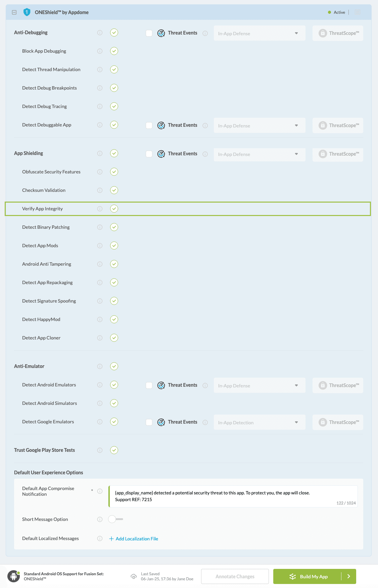
Task: Collapse the ONEShield section with the minus control
Action: pos(14,12)
